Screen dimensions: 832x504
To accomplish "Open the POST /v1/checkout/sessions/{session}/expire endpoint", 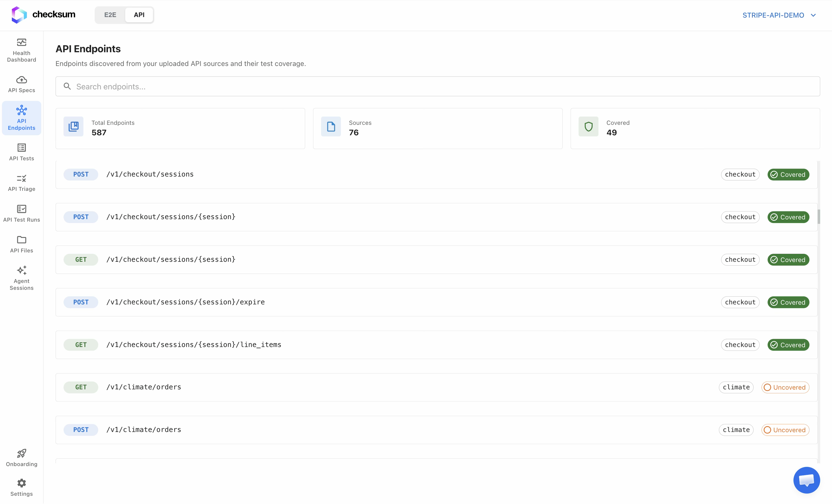I will click(x=436, y=302).
